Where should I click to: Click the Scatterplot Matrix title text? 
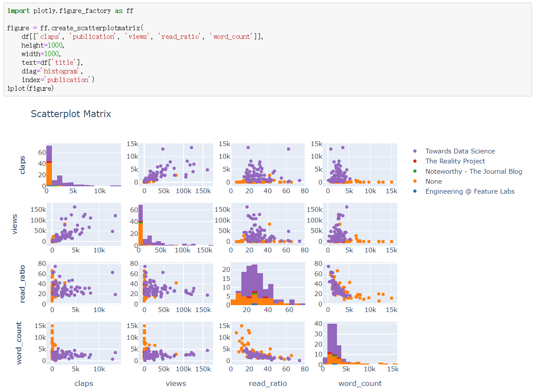click(x=70, y=114)
